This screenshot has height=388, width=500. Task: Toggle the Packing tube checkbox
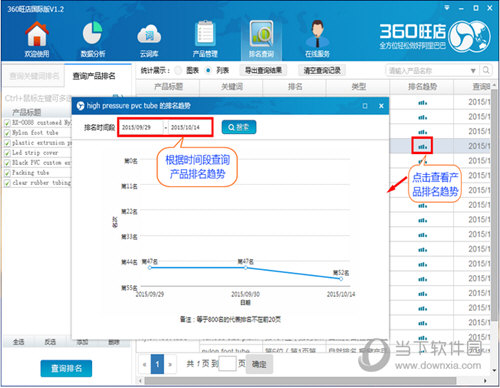click(x=7, y=173)
